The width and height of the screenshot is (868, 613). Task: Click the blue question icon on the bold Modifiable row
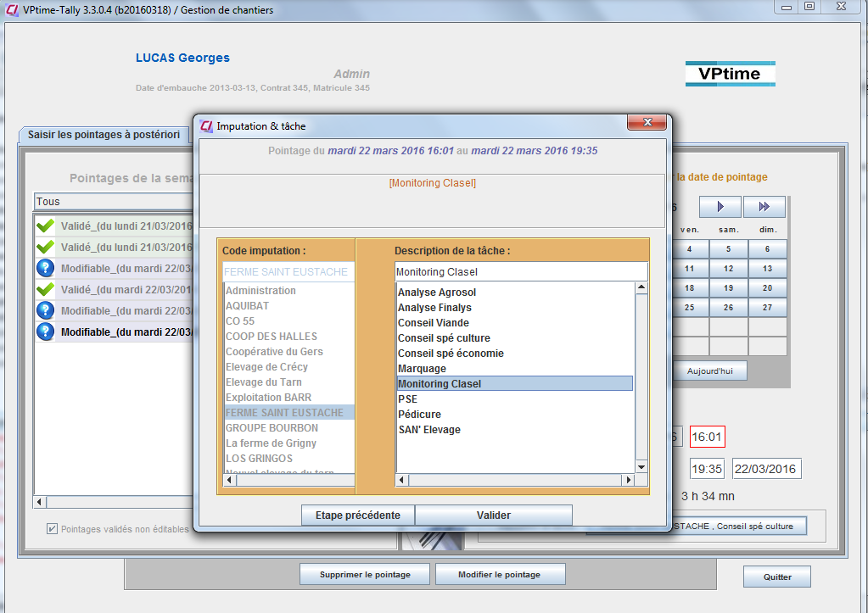[45, 332]
